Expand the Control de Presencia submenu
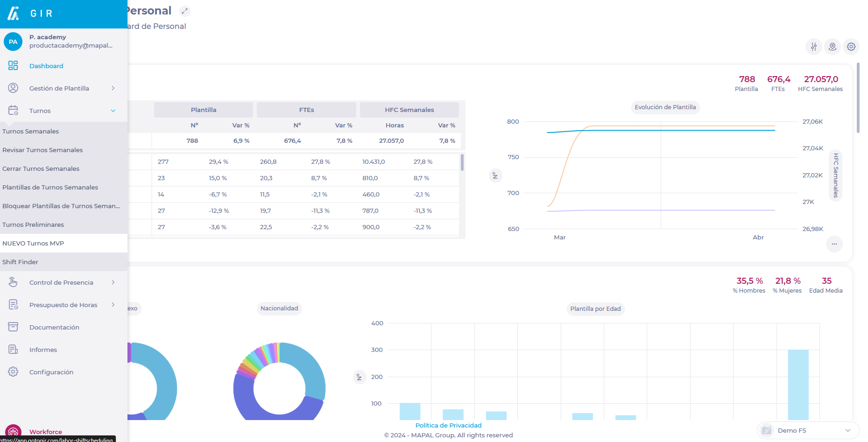This screenshot has height=442, width=868. point(113,282)
